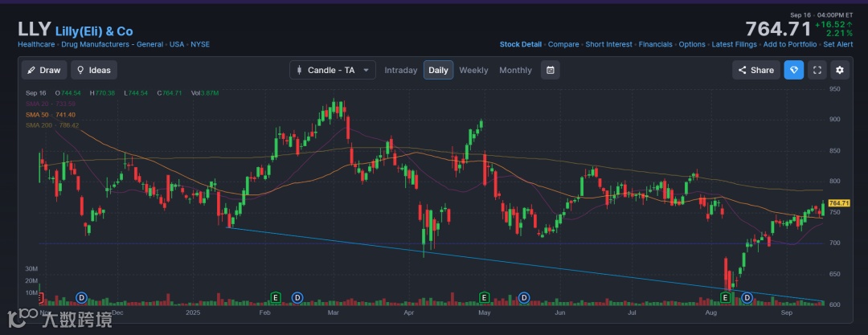
Task: Click the Set Alert link
Action: (838, 44)
